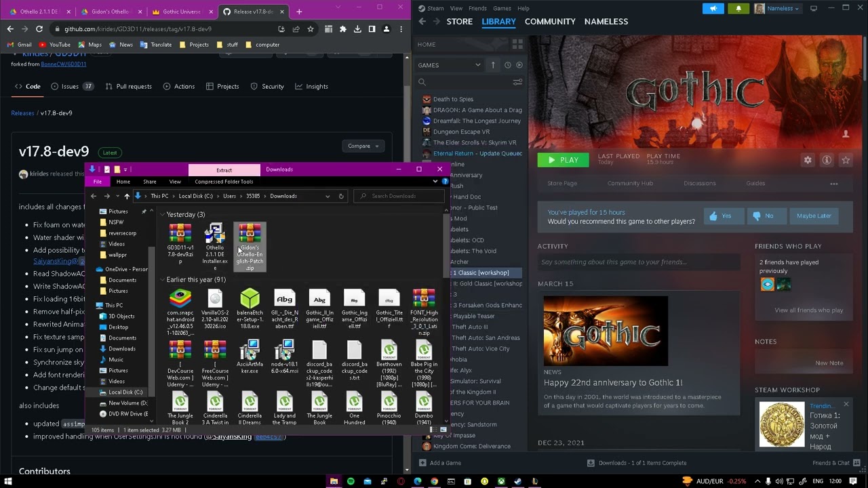Open the Pull requests tab on GitHub
This screenshot has width=868, height=488.
(127, 86)
